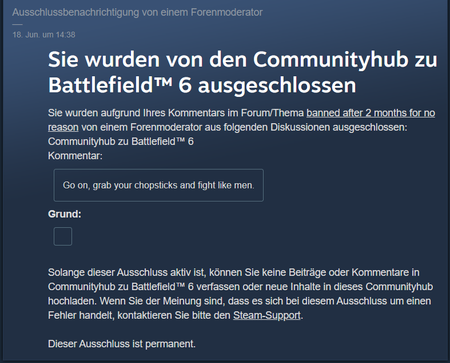450x363 pixels.
Task: Click the "Dieser Ausschluss ist permanent" text
Action: pyautogui.click(x=122, y=344)
